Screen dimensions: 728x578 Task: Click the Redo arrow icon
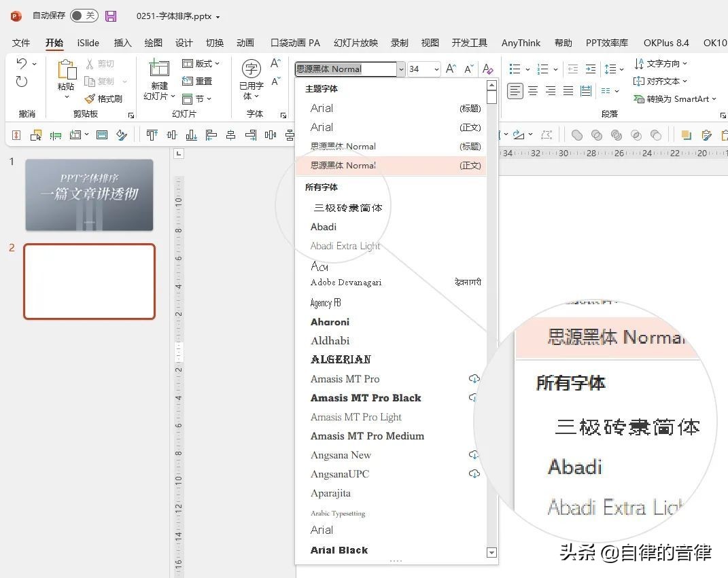point(21,82)
